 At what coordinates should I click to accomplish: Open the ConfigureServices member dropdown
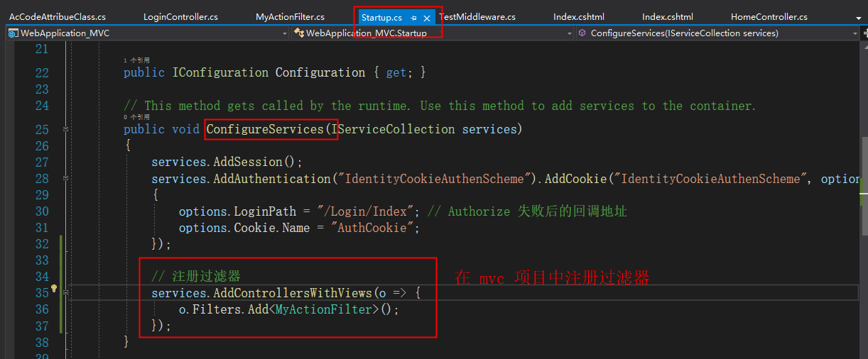(855, 33)
